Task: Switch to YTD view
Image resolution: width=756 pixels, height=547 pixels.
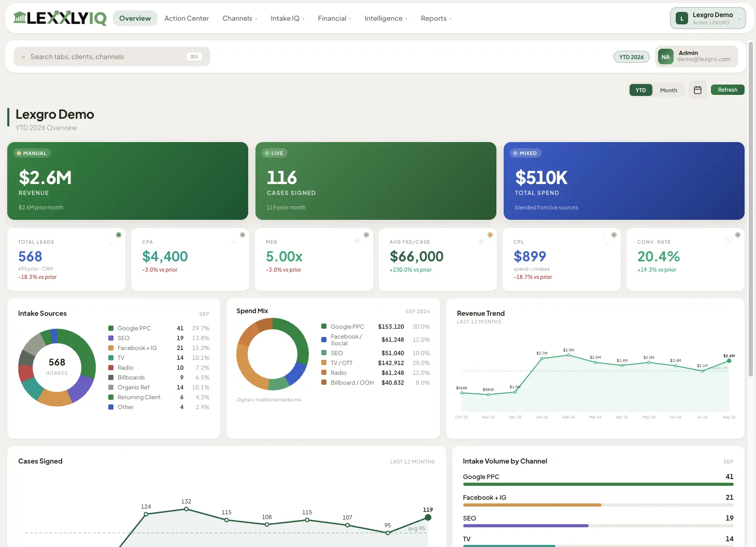Action: [641, 90]
